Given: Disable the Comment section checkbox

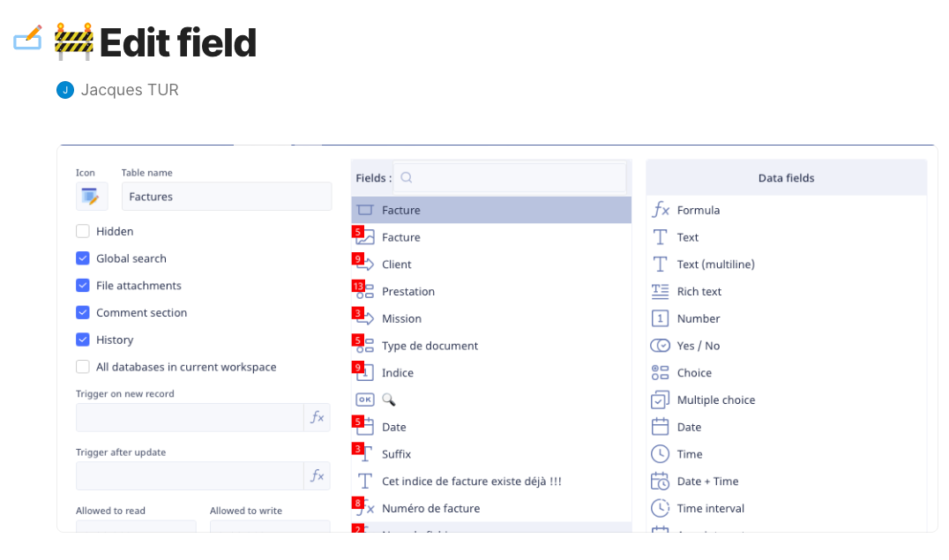Looking at the screenshot, I should pyautogui.click(x=83, y=312).
